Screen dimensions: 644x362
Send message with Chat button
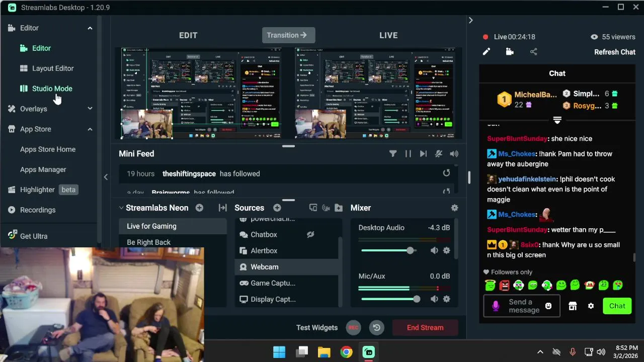click(617, 306)
